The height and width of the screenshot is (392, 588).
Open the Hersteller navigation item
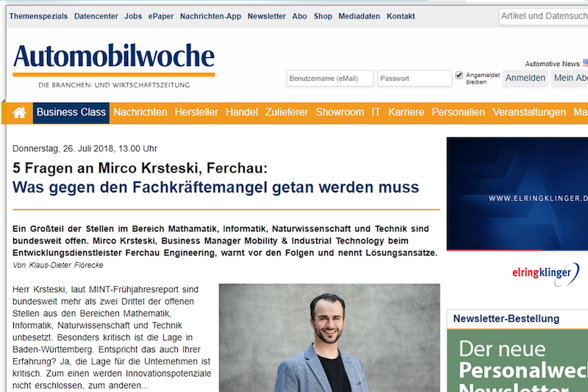coord(196,112)
